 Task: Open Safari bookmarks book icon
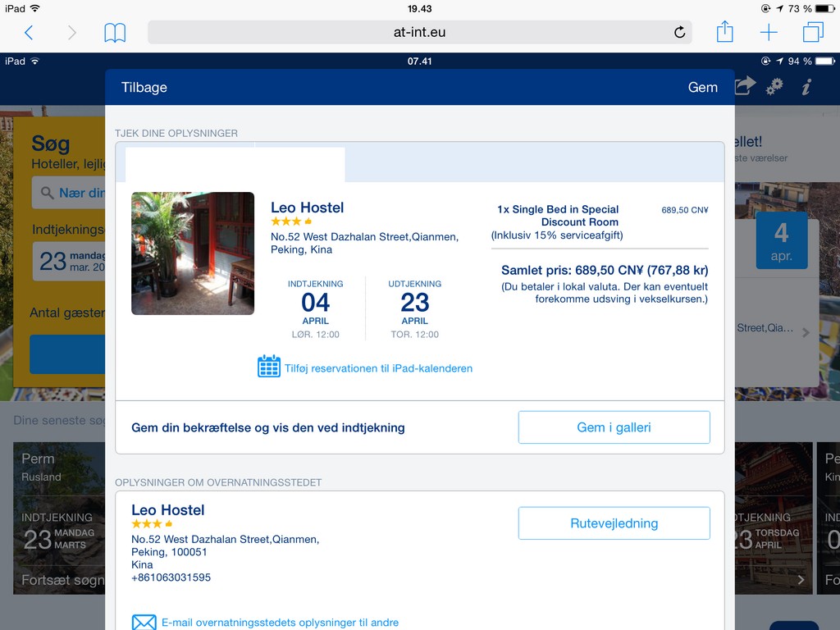(115, 33)
